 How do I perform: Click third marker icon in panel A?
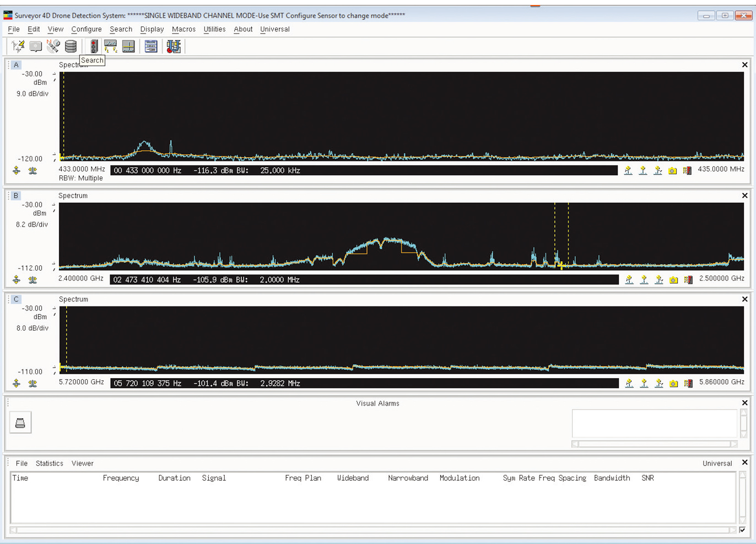[x=658, y=171]
